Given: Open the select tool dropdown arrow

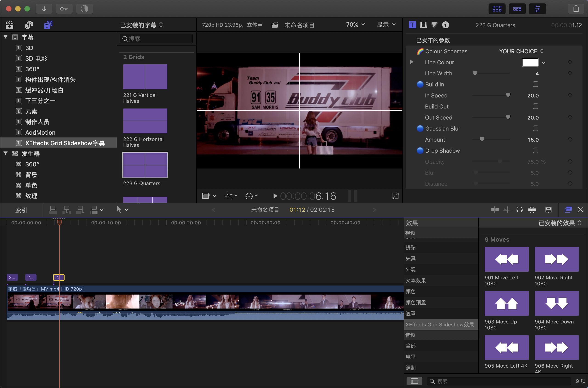Looking at the screenshot, I should pyautogui.click(x=127, y=210).
